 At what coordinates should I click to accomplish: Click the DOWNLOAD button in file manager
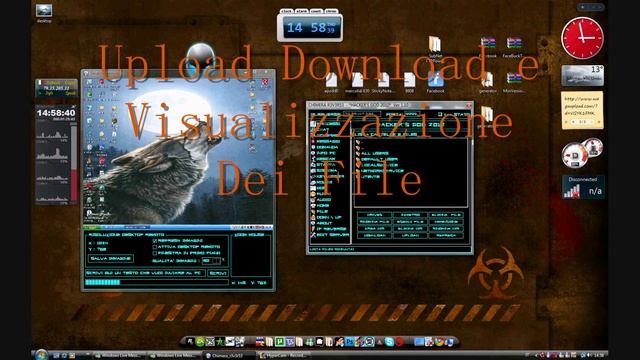(374, 236)
